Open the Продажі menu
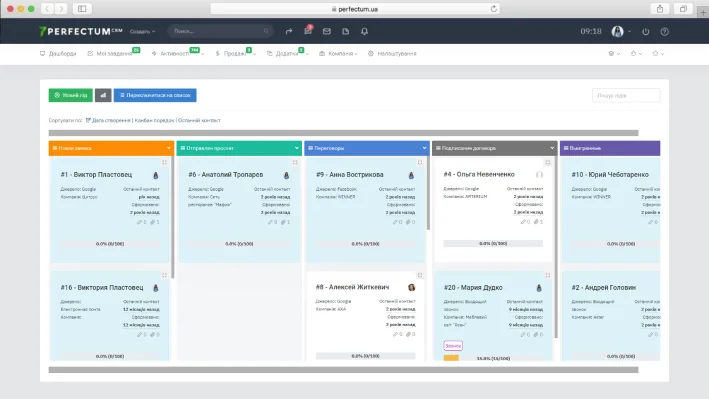709x399 pixels. (236, 53)
